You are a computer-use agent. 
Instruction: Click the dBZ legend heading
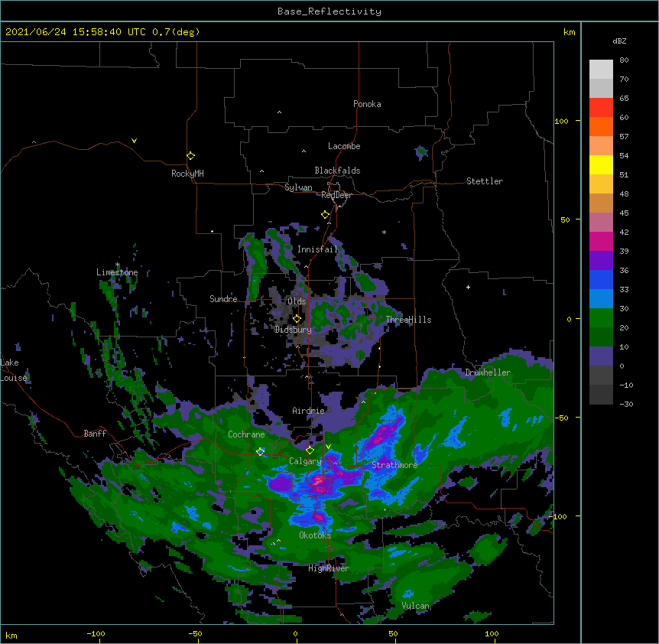[619, 41]
